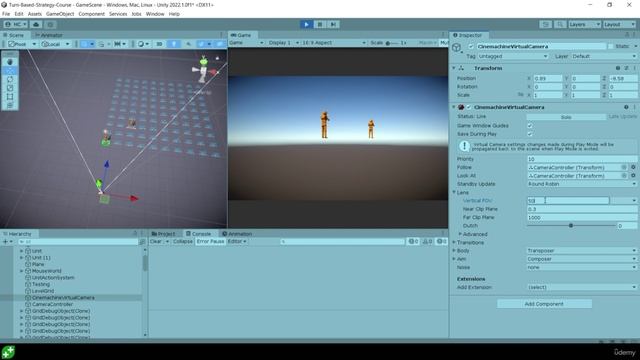Open Transform component preset icon
Viewport: 640px width, 360px height.
[x=627, y=68]
